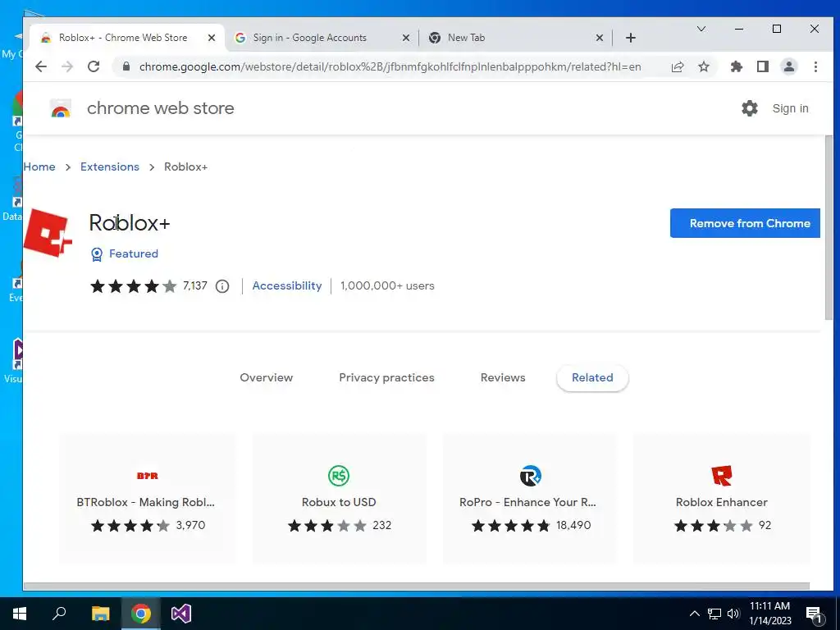Open taskbar search magnifier

click(x=59, y=614)
